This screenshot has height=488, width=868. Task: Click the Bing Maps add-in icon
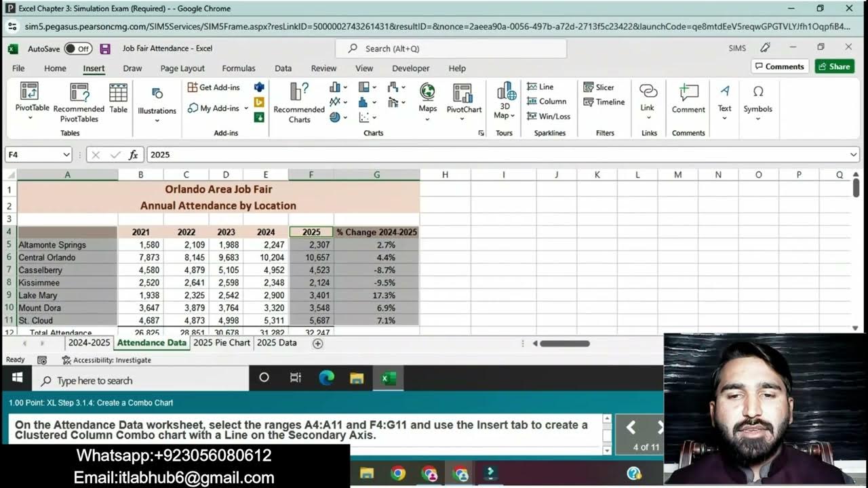259,102
